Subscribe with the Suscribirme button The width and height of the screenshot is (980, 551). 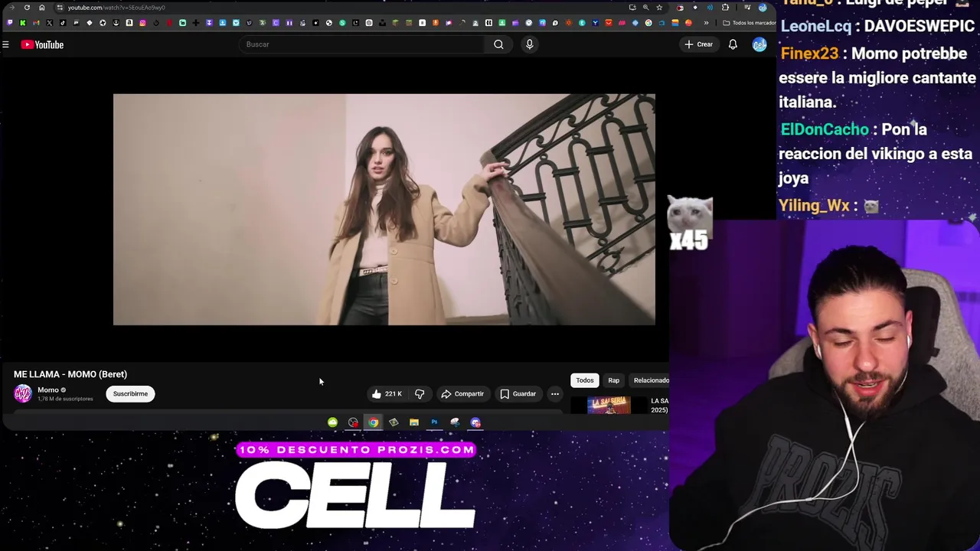130,394
